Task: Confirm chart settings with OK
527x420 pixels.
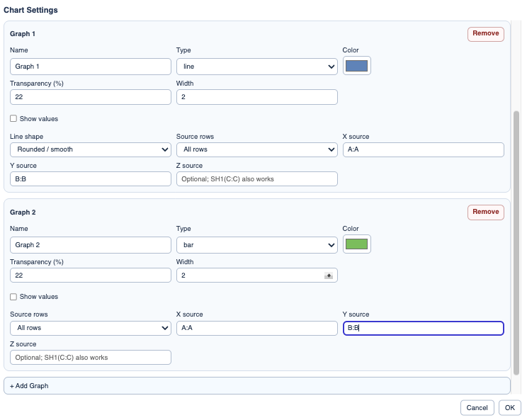Action: 509,407
